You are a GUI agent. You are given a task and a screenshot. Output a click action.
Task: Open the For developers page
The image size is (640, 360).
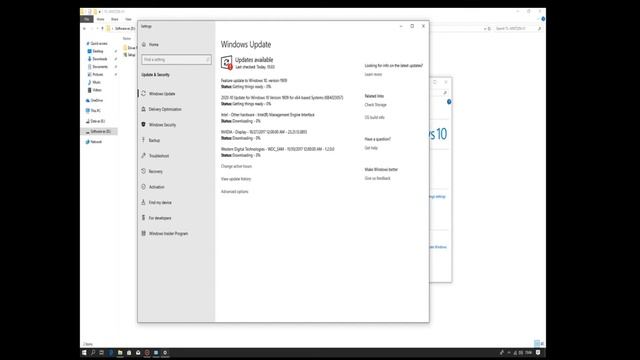point(160,218)
